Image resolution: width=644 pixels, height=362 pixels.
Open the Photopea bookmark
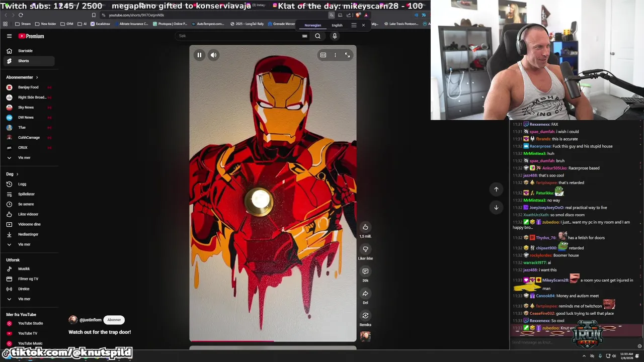point(170,24)
